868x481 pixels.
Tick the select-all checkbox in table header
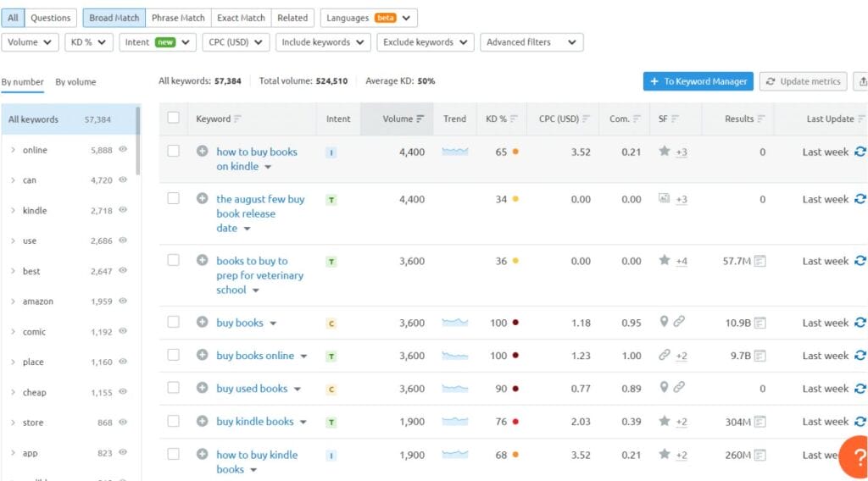(173, 118)
